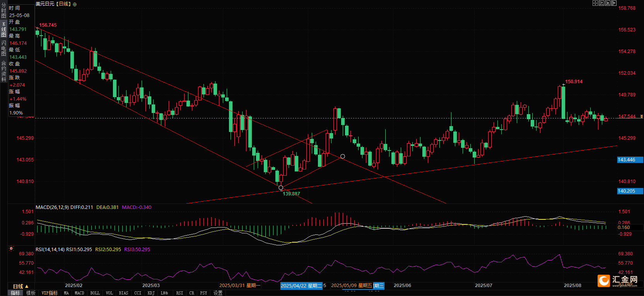
Task: Switch to the 分时图 view
Action: pyautogui.click(x=3, y=10)
